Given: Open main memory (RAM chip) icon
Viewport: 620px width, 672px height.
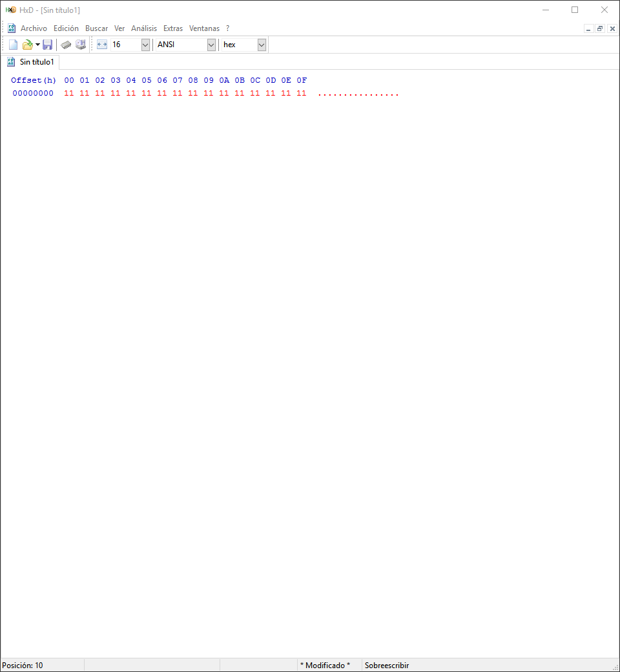Looking at the screenshot, I should 66,45.
